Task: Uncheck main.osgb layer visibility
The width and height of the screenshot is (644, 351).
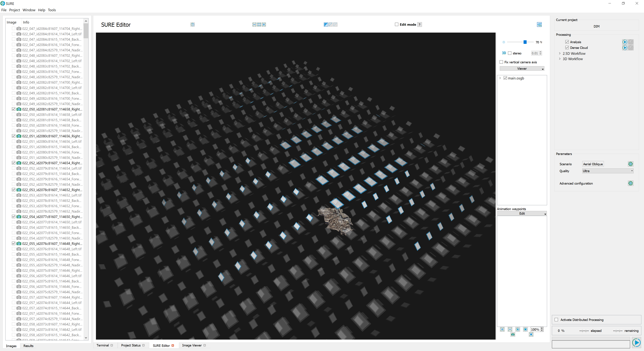Action: point(505,78)
